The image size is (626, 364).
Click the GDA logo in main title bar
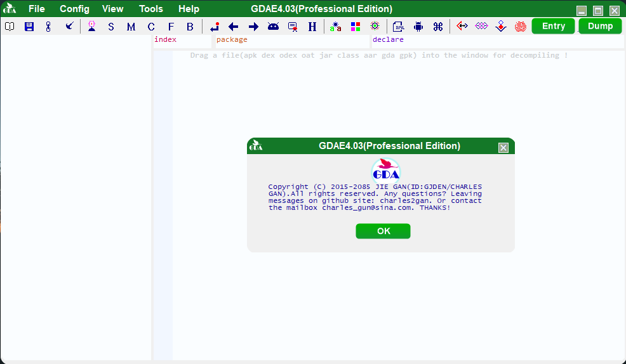[x=10, y=8]
